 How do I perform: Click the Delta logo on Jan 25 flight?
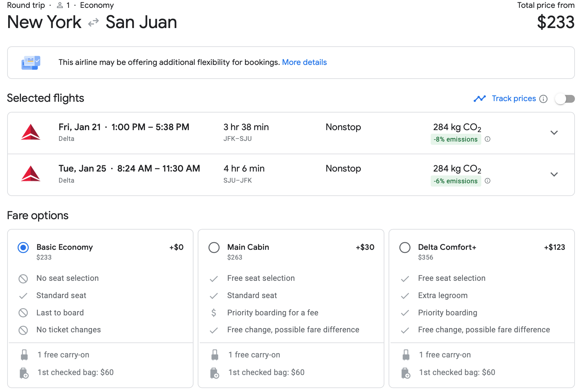click(31, 174)
